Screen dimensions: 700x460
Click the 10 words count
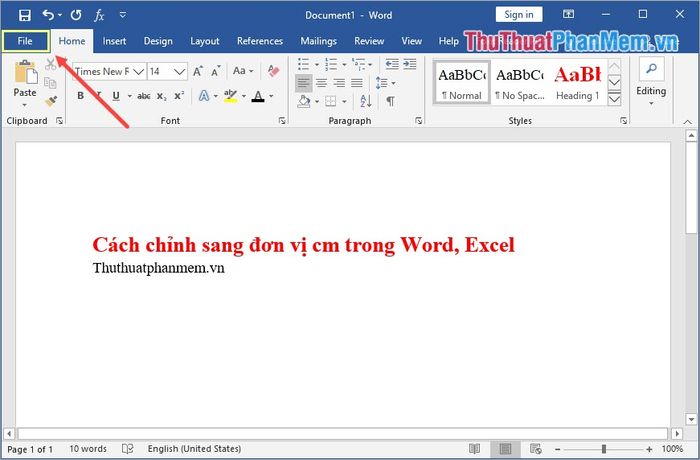coord(88,449)
